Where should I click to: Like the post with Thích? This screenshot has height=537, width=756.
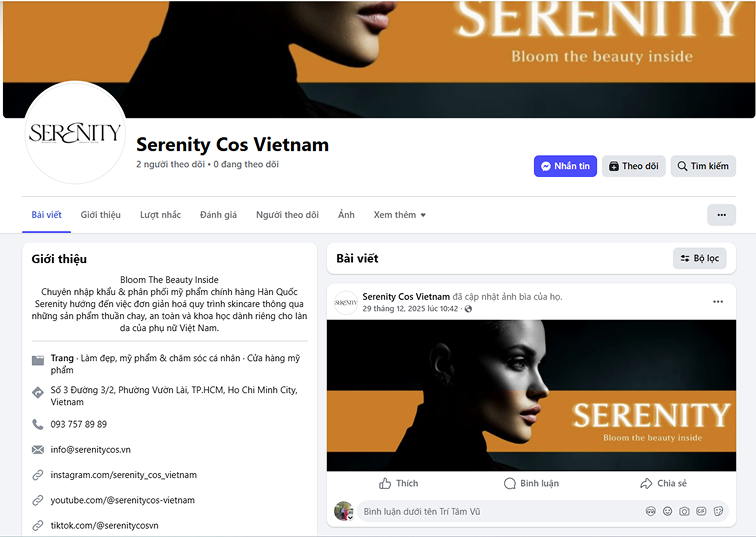[398, 483]
